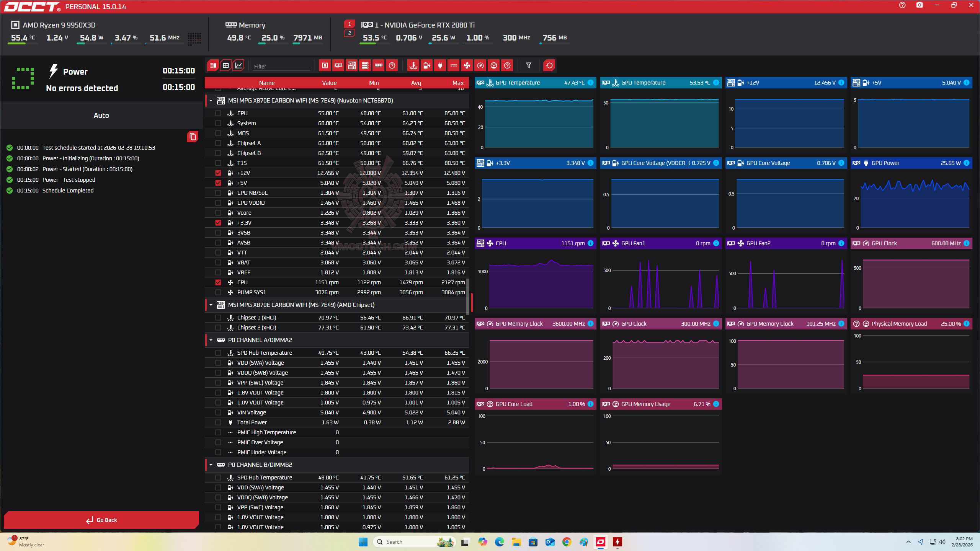Viewport: 980px width, 551px height.
Task: Select GPU number 2 selector
Action: (349, 33)
